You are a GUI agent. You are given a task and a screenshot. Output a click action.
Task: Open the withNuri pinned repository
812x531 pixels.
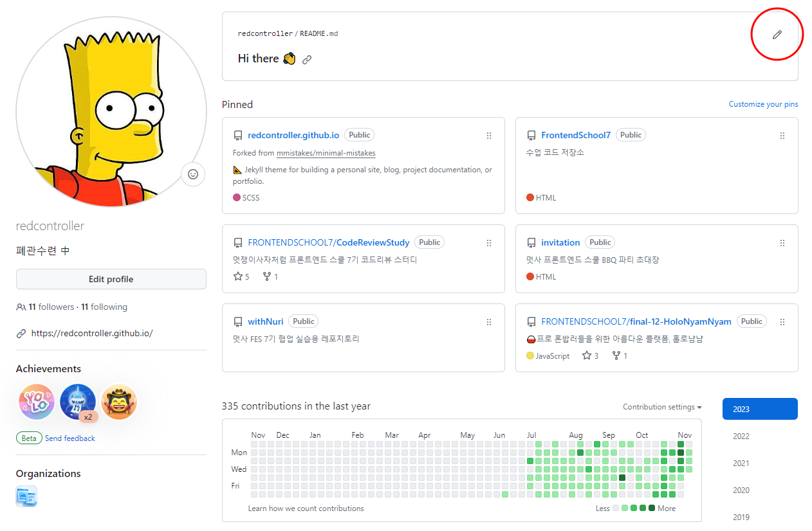click(266, 321)
